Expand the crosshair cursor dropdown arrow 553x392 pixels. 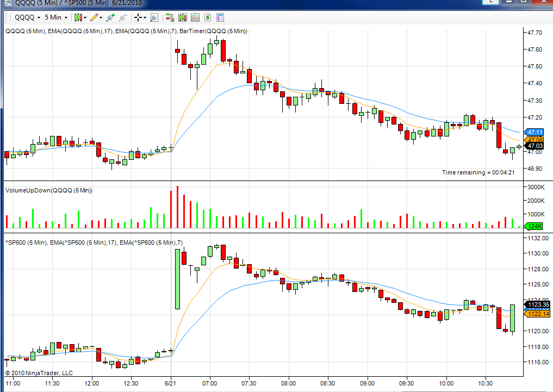click(x=145, y=17)
